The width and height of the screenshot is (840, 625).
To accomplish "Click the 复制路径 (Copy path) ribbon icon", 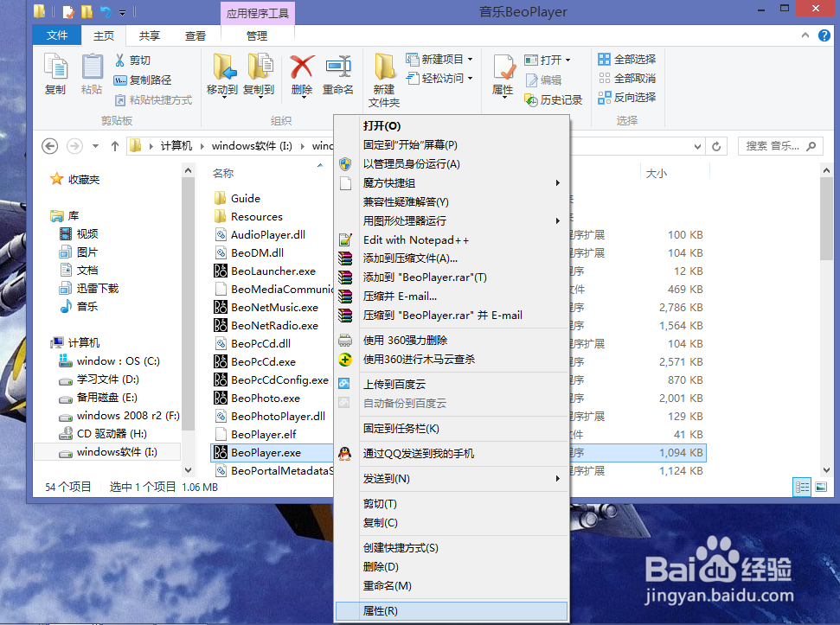I will [149, 78].
